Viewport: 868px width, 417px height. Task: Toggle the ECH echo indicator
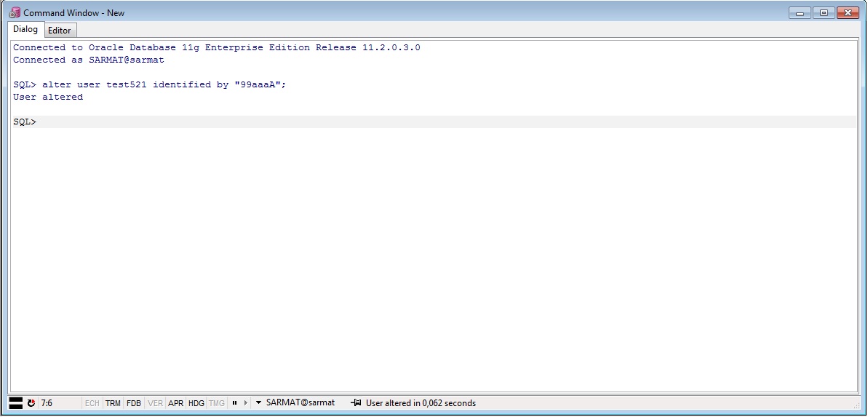click(x=92, y=403)
